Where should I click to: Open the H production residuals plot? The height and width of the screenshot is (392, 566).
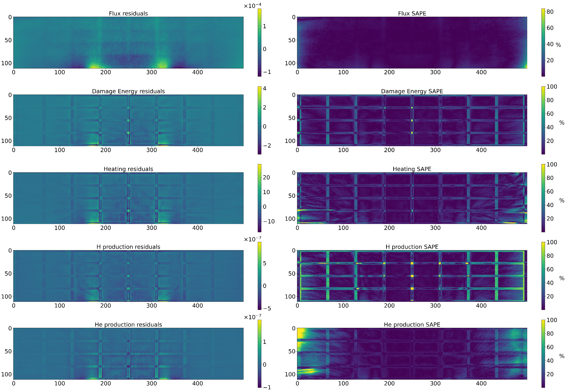tap(128, 276)
